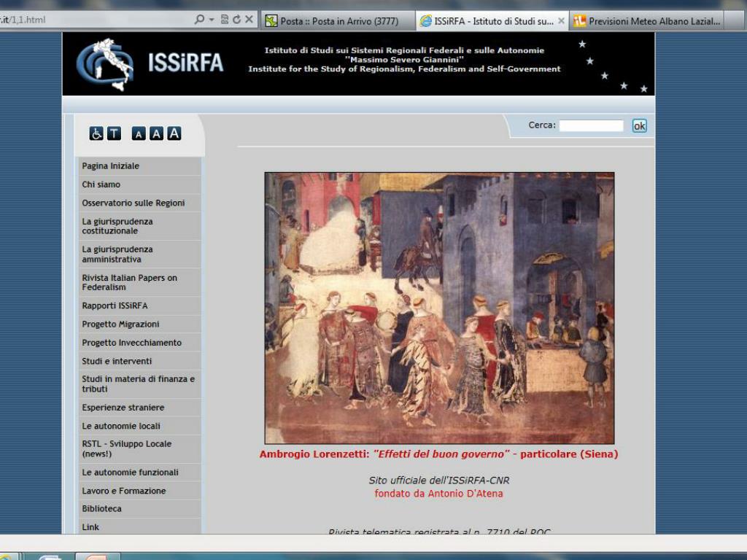Click the accessibility wheelchair icon

pos(96,134)
